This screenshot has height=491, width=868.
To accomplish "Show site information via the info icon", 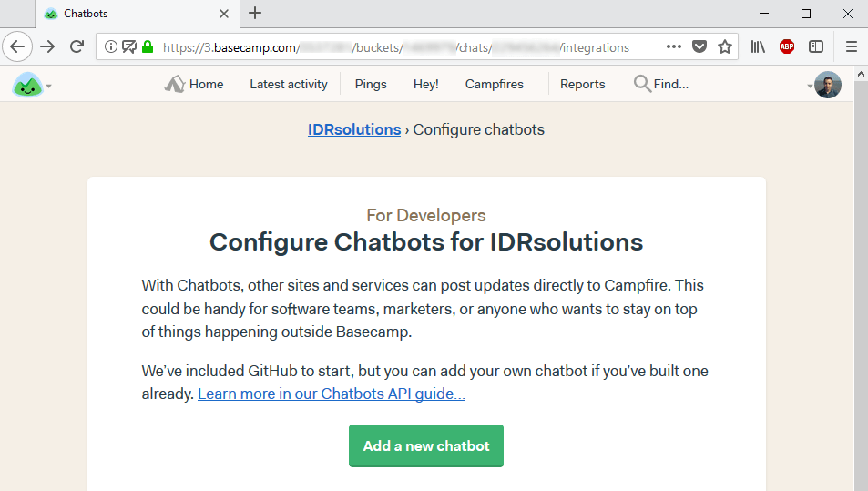I will pyautogui.click(x=111, y=47).
